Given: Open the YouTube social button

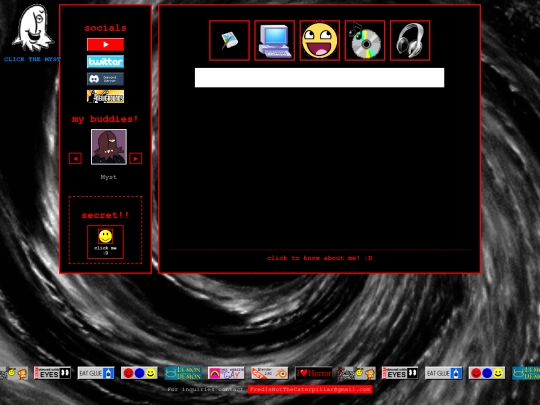Looking at the screenshot, I should pyautogui.click(x=105, y=44).
